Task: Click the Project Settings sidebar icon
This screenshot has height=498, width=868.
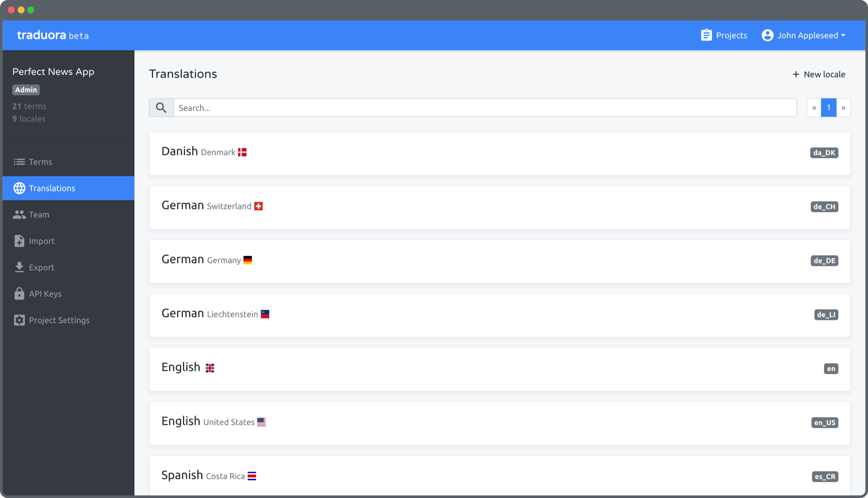Action: point(19,320)
